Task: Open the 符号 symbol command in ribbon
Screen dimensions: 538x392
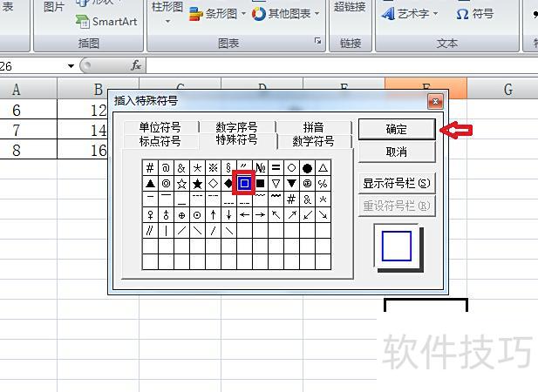Action: (475, 14)
